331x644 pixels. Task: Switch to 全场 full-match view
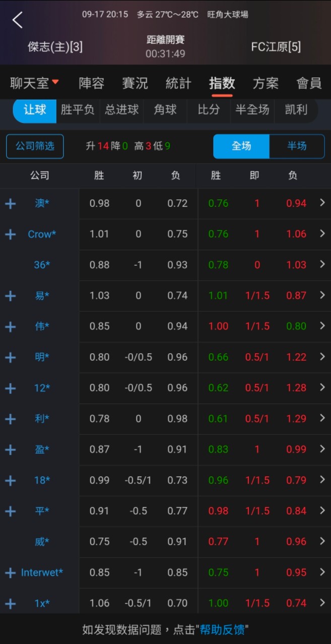point(241,146)
